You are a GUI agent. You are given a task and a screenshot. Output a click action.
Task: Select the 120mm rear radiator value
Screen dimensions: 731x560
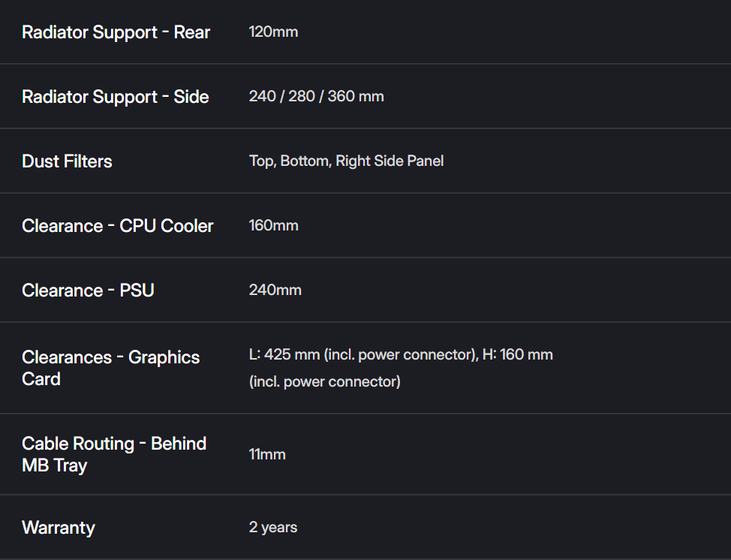tap(273, 32)
